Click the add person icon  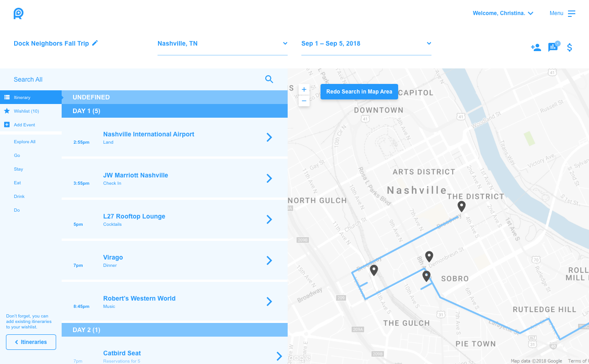[536, 47]
